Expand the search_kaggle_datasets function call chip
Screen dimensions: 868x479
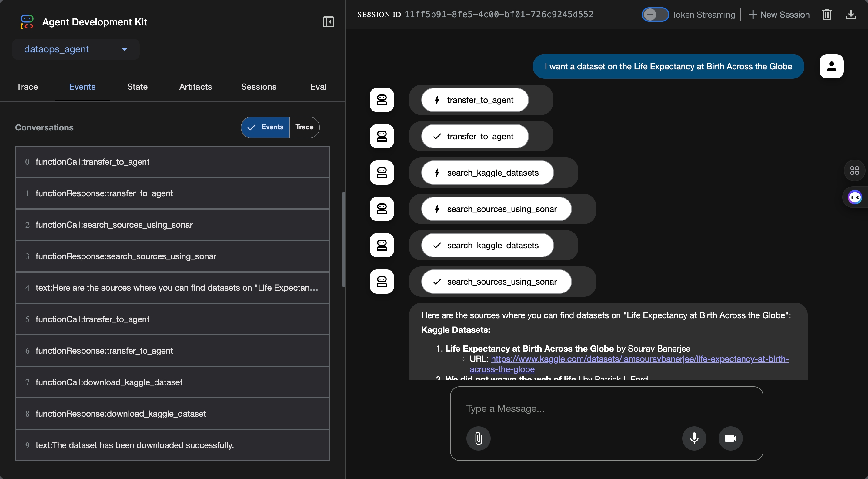pos(487,173)
